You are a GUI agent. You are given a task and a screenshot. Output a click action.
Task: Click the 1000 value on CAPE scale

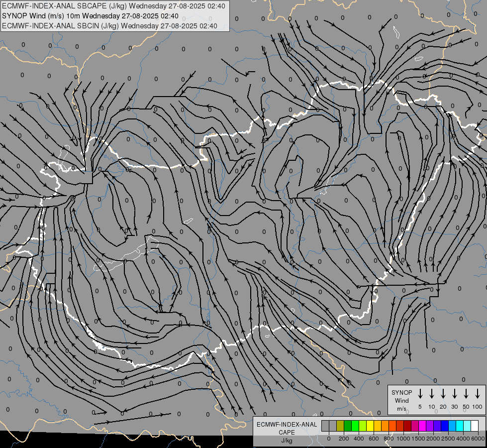(403, 439)
